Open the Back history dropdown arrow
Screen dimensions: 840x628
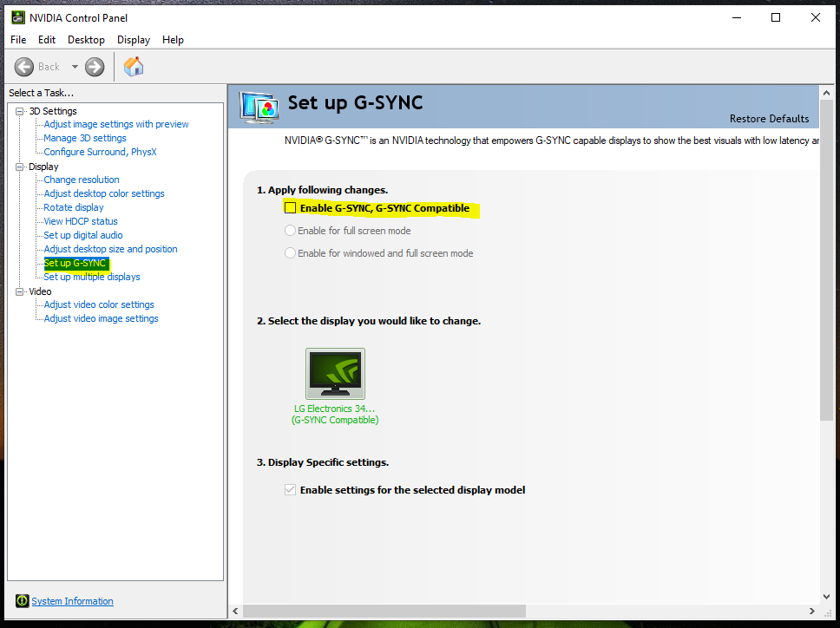[x=75, y=67]
